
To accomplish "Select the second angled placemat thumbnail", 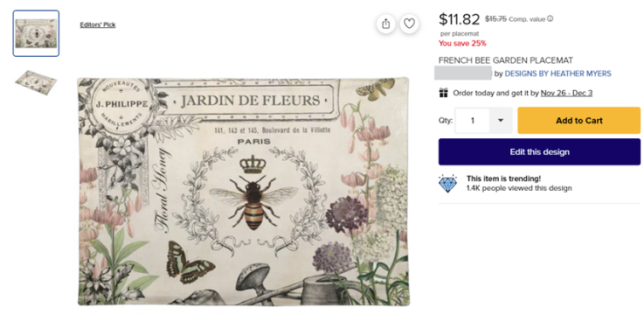I will [36, 82].
